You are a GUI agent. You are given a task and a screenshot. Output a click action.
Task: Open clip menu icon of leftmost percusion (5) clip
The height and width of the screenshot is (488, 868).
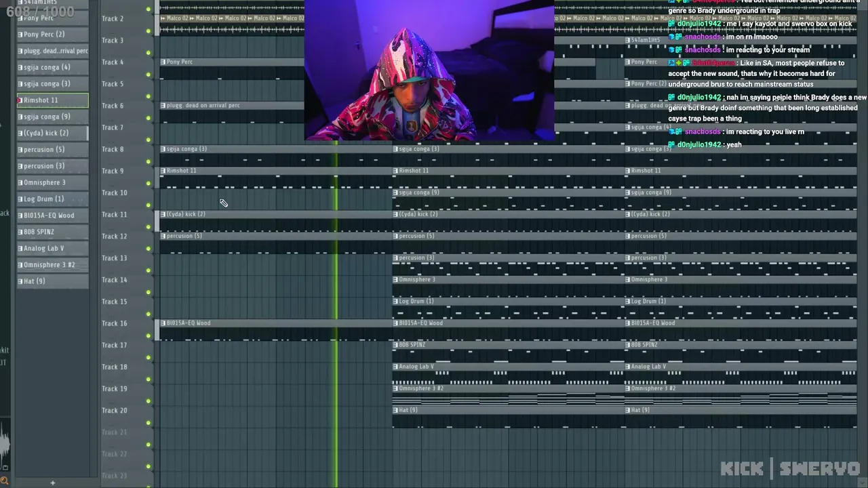(x=163, y=236)
